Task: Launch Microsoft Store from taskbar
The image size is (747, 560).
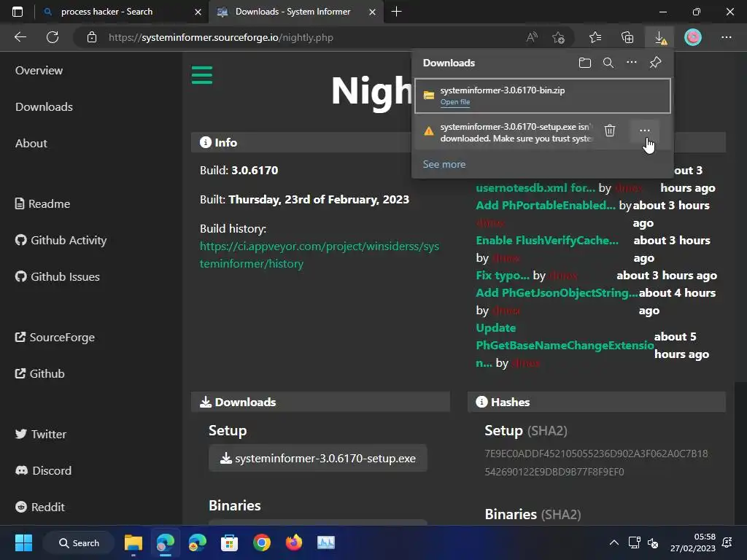Action: click(229, 542)
